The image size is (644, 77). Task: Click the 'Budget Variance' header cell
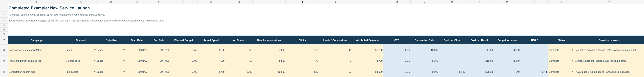(x=507, y=40)
